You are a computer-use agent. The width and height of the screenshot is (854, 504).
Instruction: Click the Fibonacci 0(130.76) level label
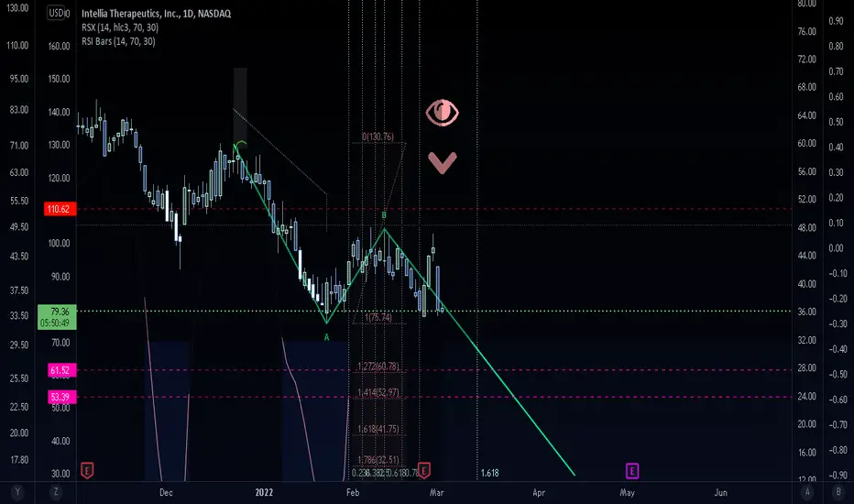click(378, 137)
